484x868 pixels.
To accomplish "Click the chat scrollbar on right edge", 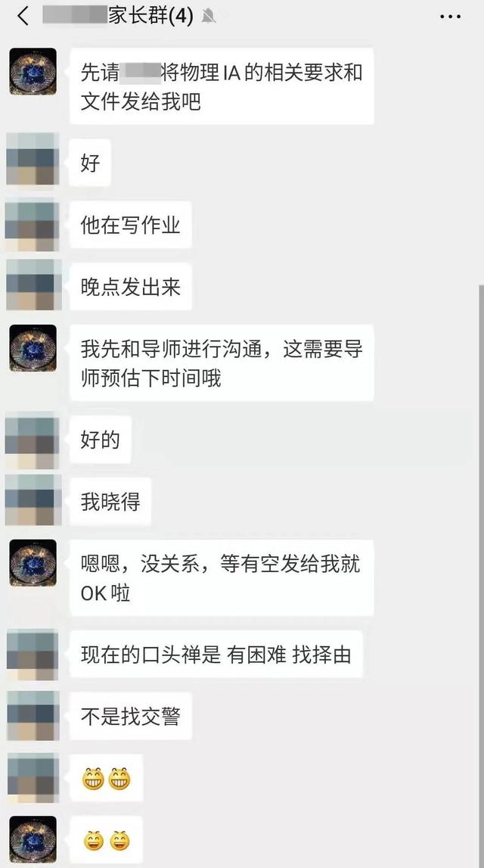I will click(x=479, y=576).
